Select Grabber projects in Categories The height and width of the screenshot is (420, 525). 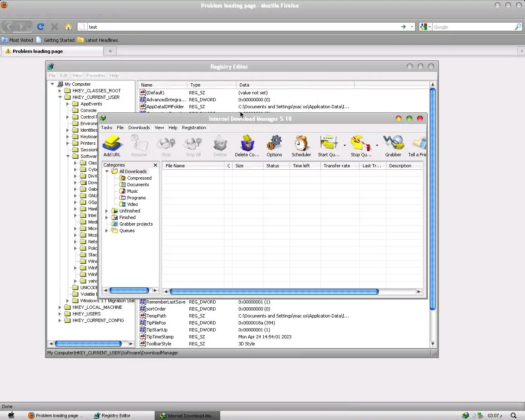point(132,224)
